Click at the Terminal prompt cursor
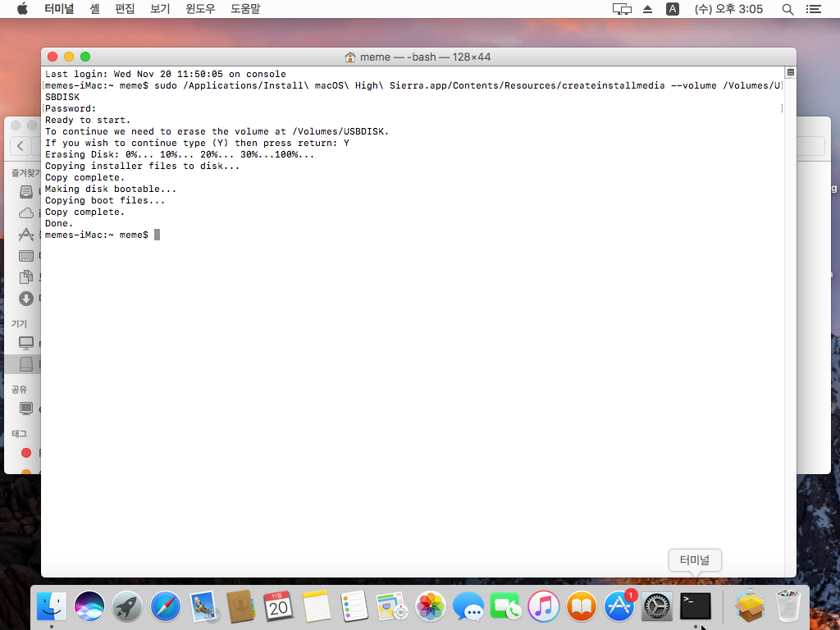Viewport: 840px width, 630px height. pos(157,235)
